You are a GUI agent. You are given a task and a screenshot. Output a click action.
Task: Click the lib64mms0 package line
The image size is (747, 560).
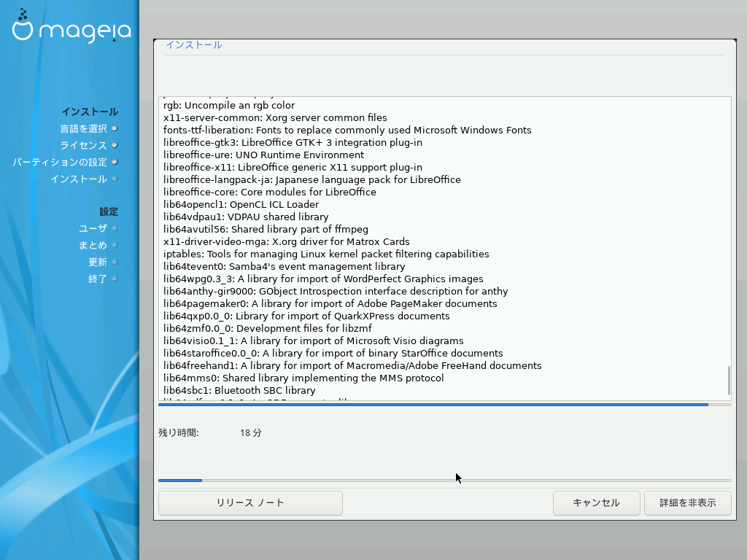point(303,378)
